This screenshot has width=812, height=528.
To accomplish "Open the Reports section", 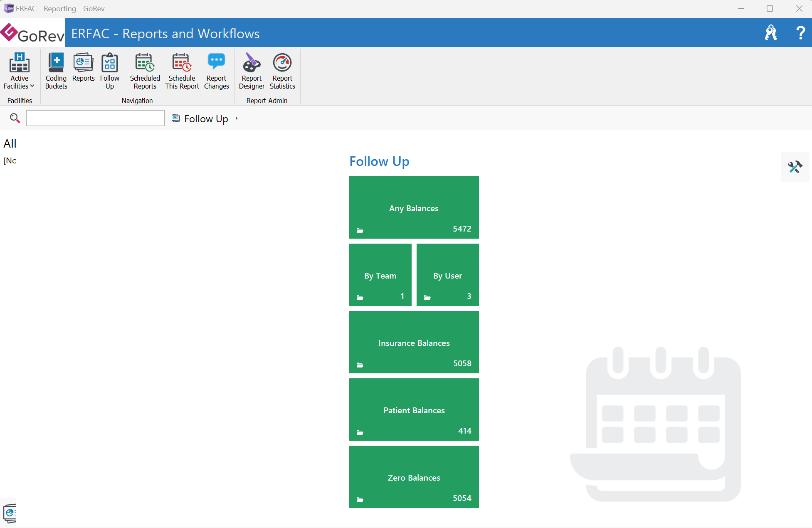I will click(x=83, y=67).
